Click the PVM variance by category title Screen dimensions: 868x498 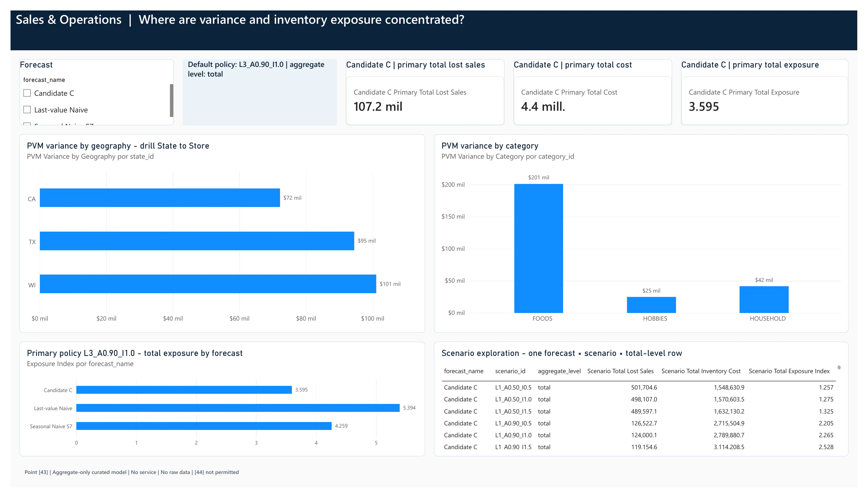490,146
